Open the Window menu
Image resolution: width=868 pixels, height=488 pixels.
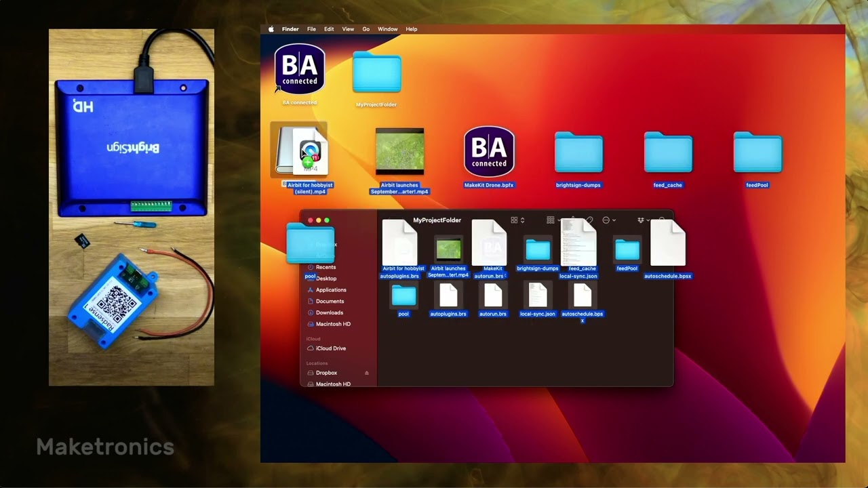388,29
